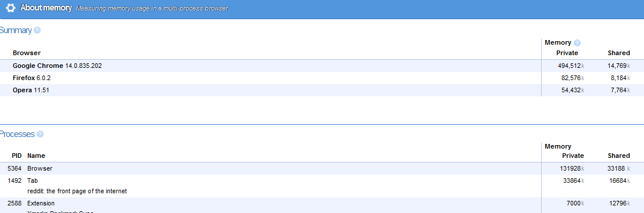Click the reddit front page tab title

(77, 192)
